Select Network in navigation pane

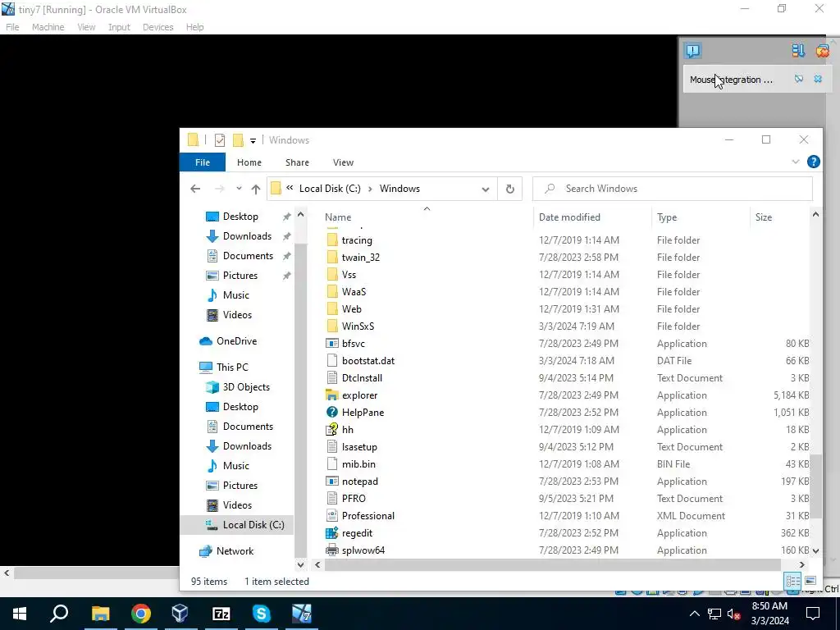click(x=235, y=550)
